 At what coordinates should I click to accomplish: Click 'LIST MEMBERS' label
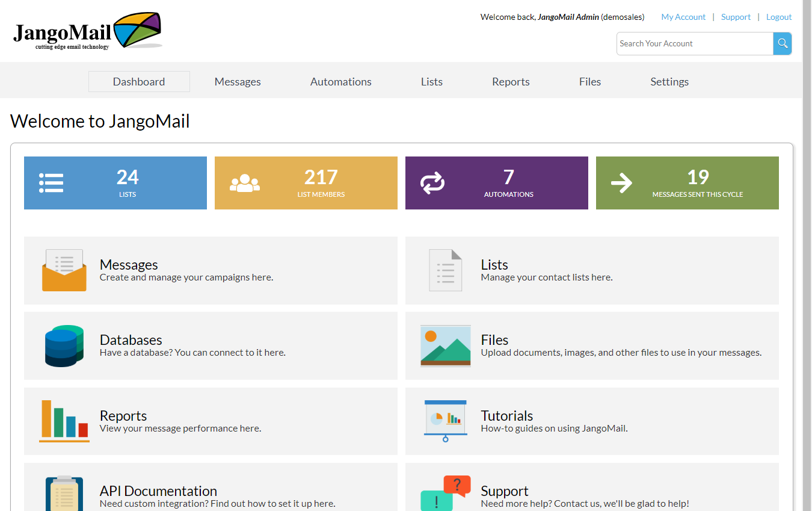click(x=321, y=194)
